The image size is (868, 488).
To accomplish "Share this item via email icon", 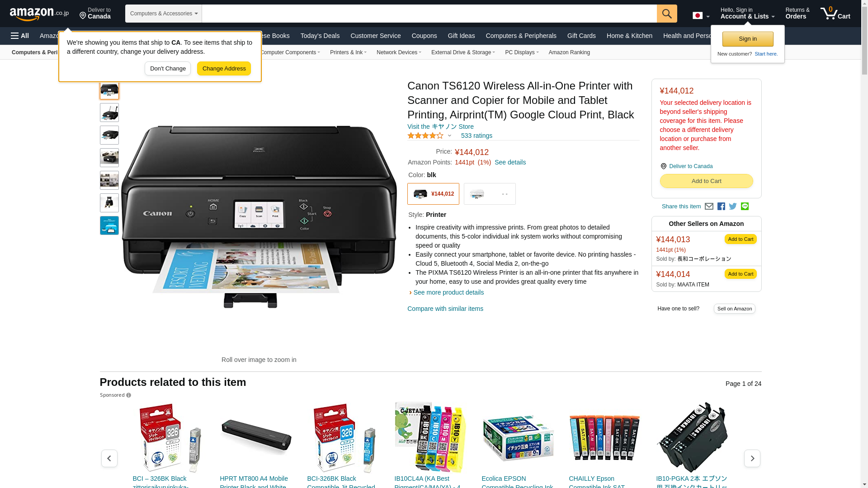I will 709,206.
